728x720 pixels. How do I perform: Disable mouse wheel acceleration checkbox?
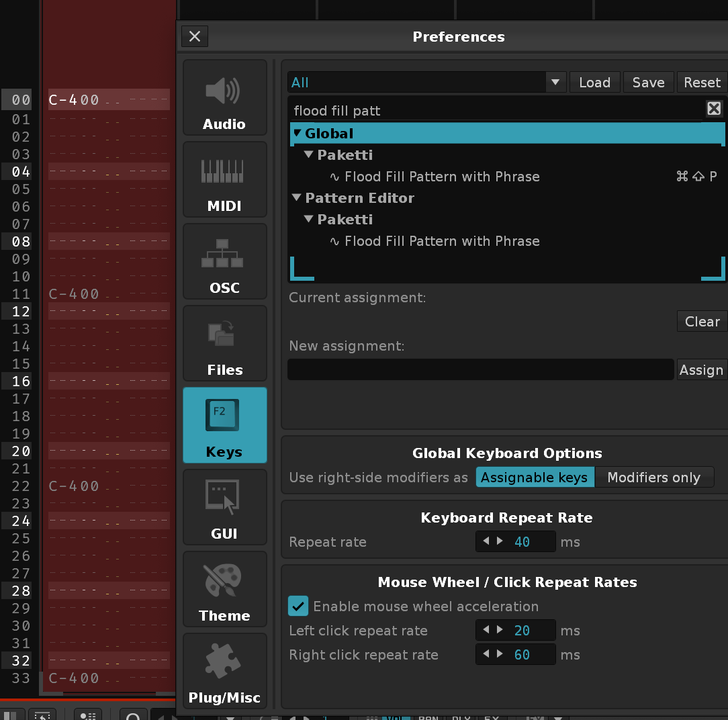[298, 606]
